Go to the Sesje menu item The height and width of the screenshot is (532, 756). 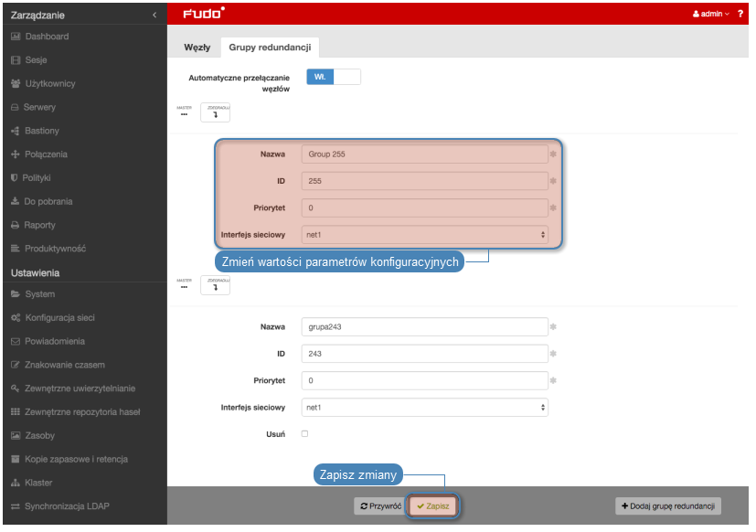point(37,60)
